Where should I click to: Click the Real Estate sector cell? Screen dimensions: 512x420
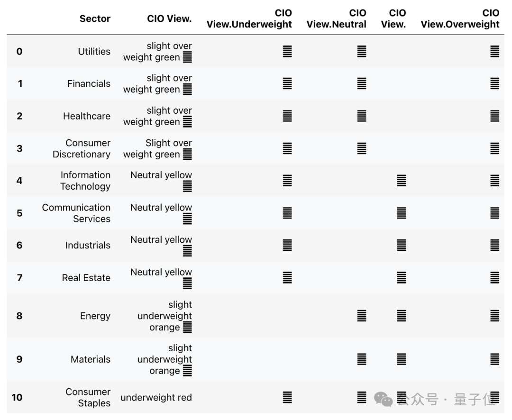[x=86, y=277]
